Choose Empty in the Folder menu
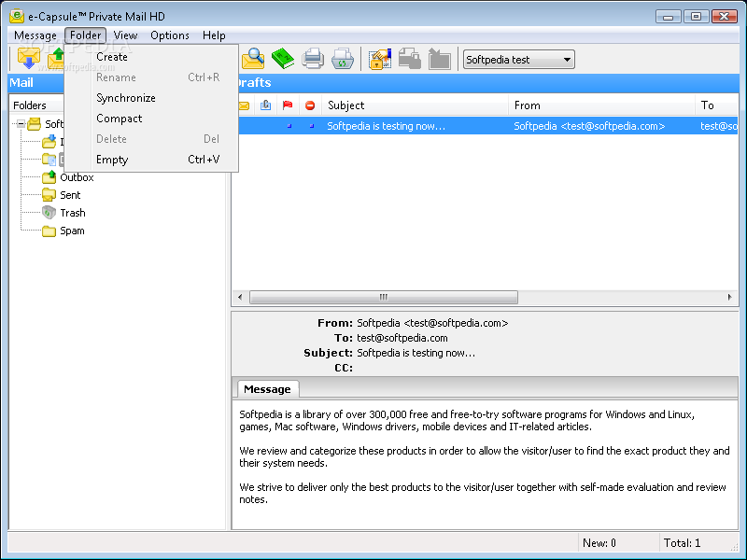Screen dimensions: 747x560 pyautogui.click(x=151, y=159)
